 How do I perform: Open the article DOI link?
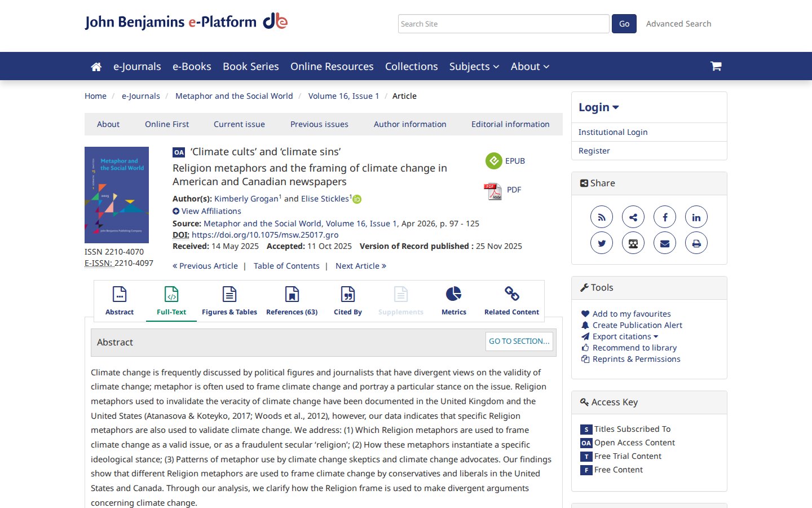tap(265, 235)
